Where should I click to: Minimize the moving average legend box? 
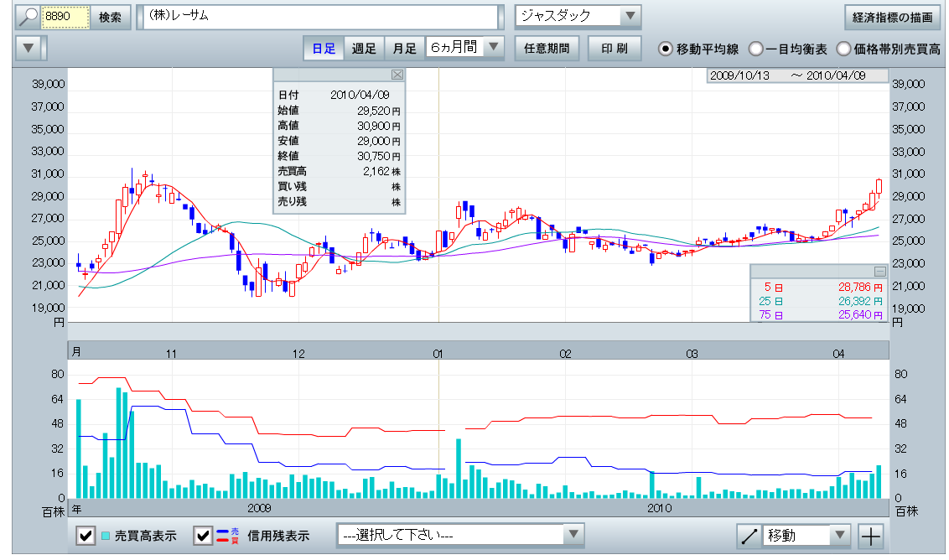879,271
